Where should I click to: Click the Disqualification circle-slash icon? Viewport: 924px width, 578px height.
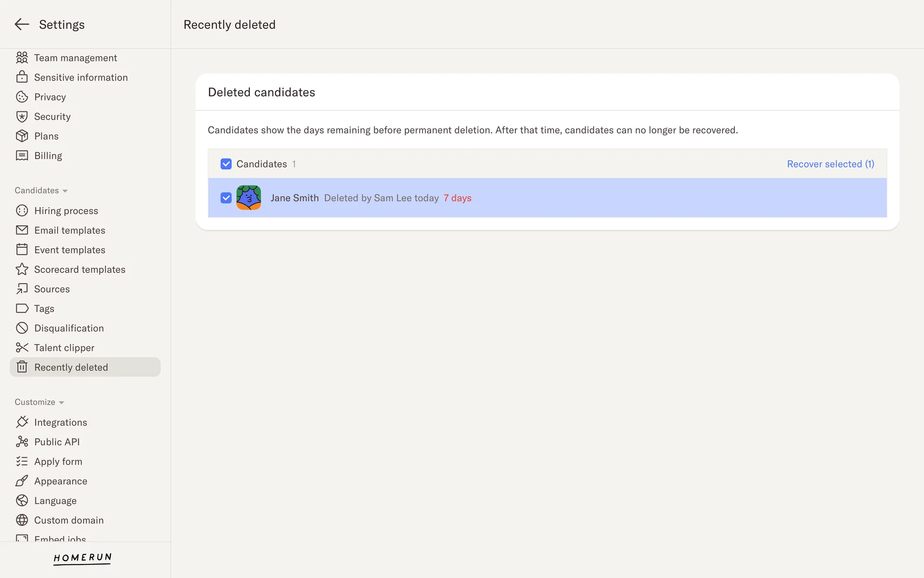22,328
